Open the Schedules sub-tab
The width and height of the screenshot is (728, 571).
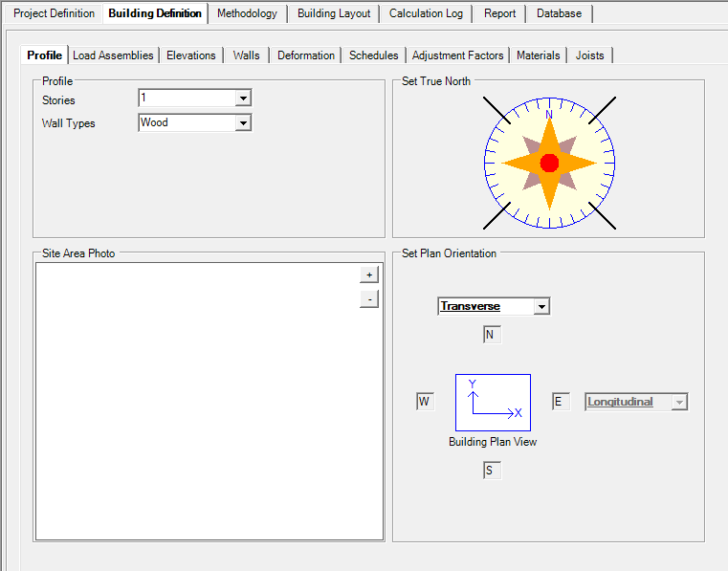tap(374, 55)
